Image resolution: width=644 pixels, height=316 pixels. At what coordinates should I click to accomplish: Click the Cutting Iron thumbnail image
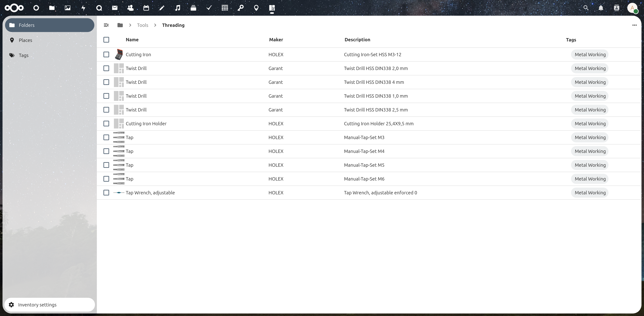coord(119,54)
